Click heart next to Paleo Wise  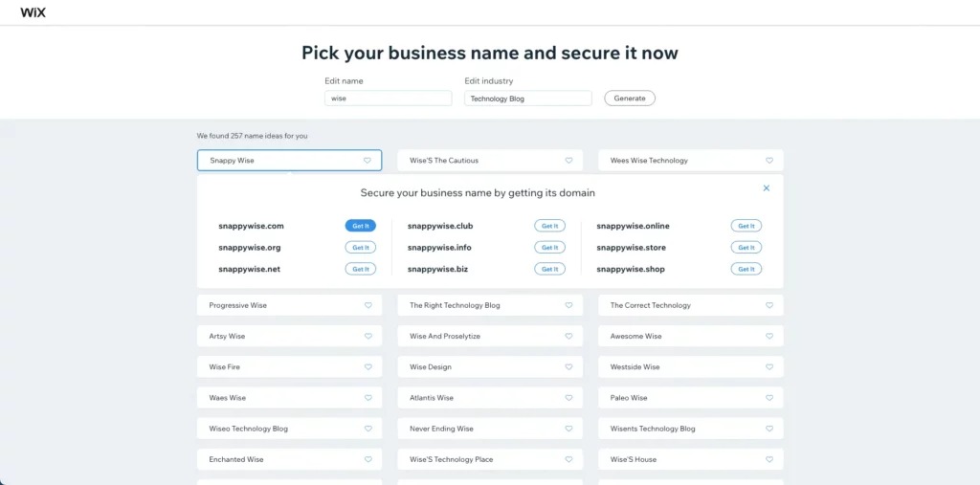click(x=769, y=398)
